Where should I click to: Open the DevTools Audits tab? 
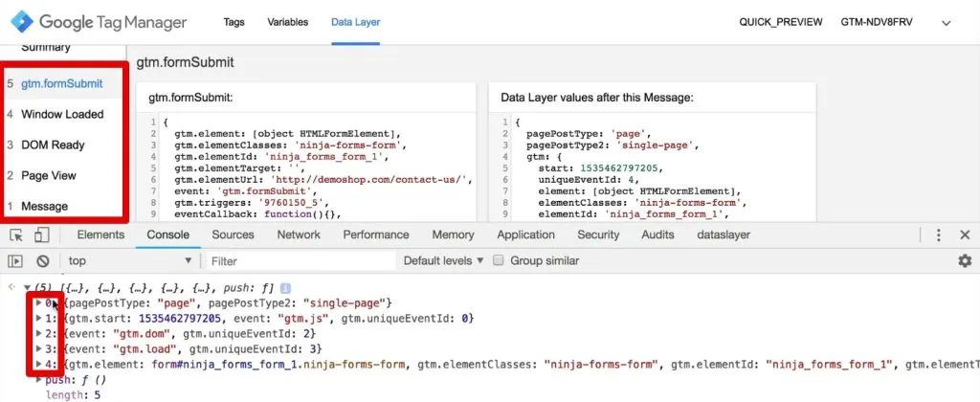coord(657,235)
